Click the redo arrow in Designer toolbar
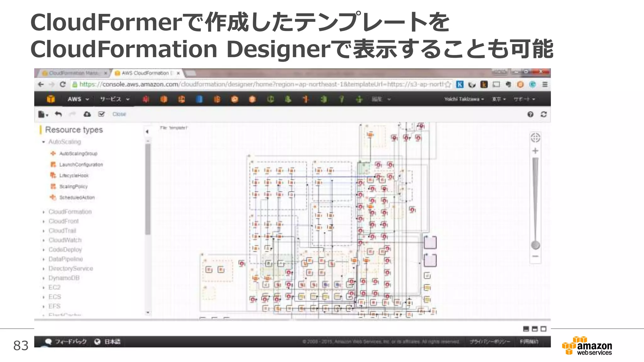Screen dimensions: 644x362 pyautogui.click(x=72, y=114)
